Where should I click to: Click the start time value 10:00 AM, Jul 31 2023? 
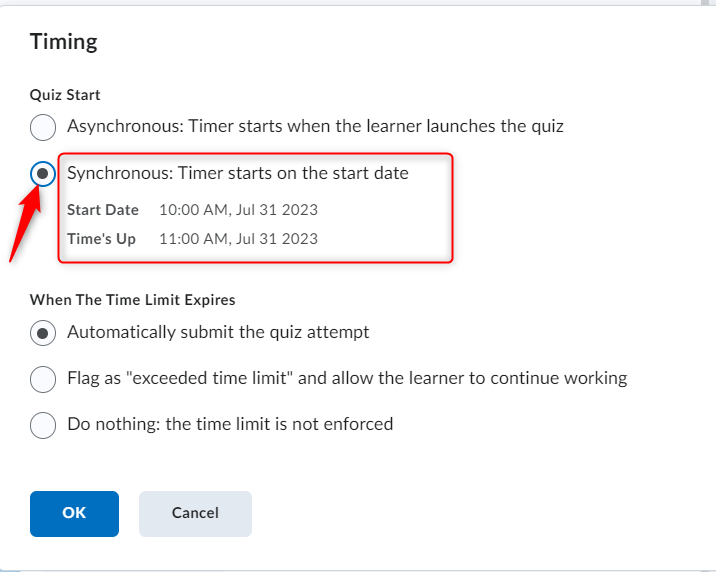(238, 210)
